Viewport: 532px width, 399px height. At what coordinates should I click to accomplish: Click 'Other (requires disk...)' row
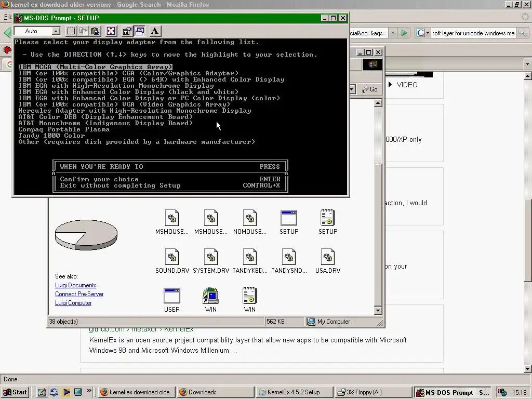(137, 142)
